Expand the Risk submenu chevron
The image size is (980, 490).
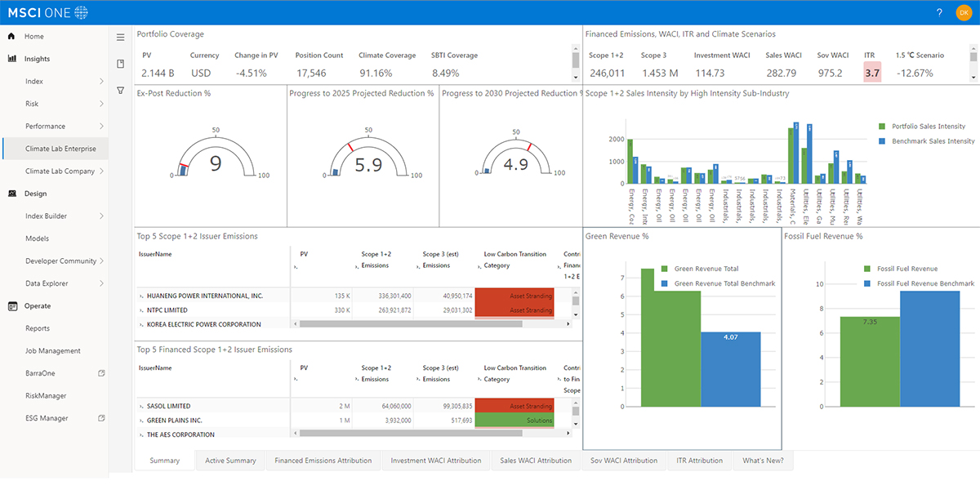[101, 104]
